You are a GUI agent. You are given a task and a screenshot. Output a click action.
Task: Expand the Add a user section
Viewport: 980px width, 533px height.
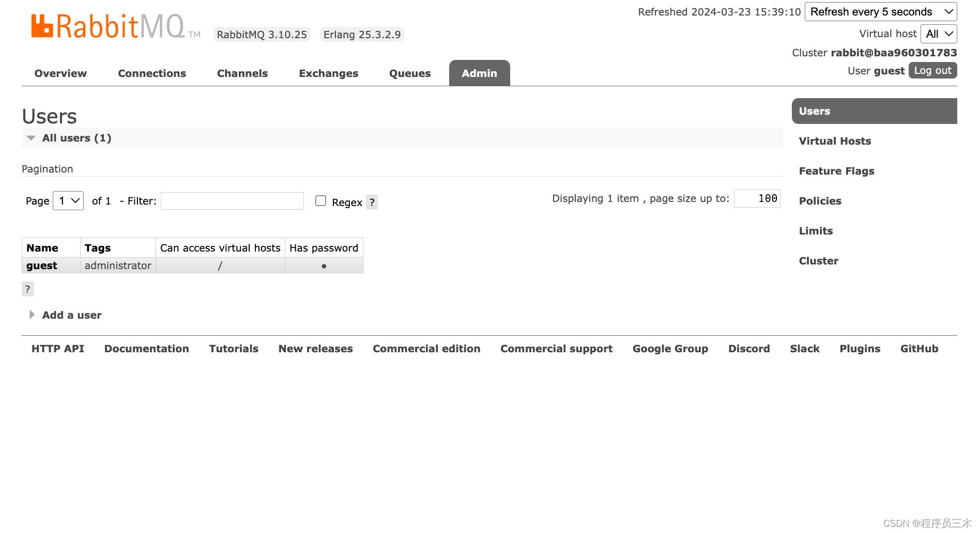71,315
